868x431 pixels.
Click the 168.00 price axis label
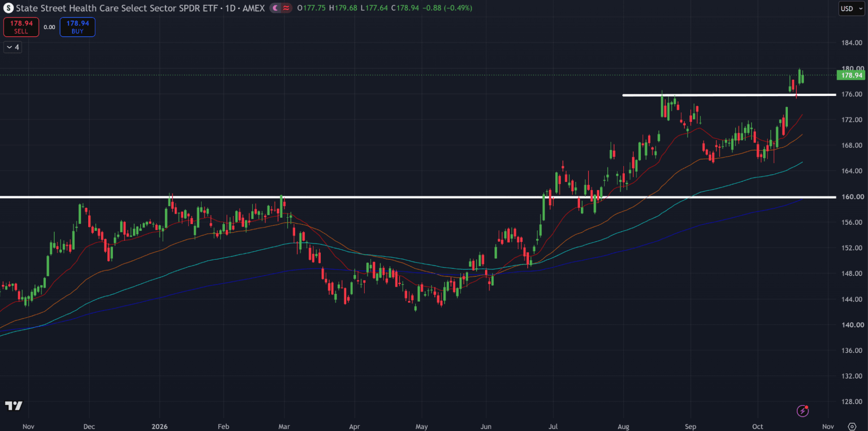tap(851, 145)
